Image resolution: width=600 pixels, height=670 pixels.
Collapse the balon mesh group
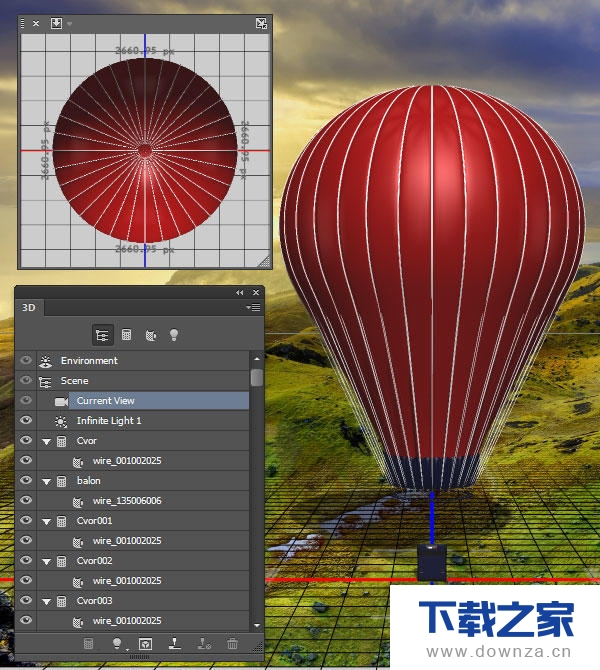(47, 482)
